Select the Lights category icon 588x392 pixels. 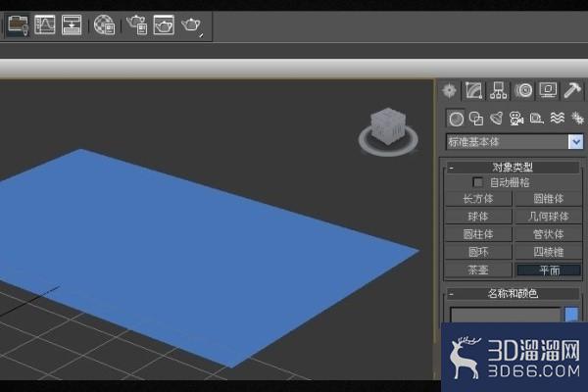coord(497,119)
